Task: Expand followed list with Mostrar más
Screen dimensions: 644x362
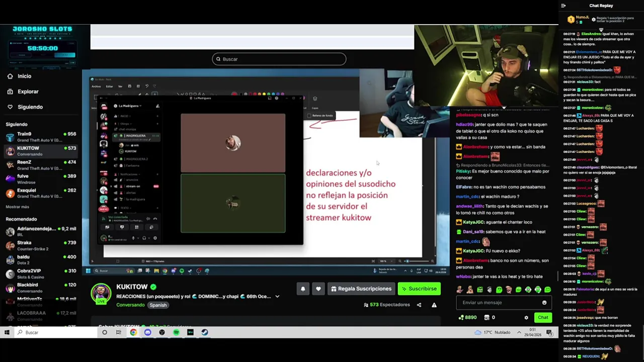Action: coord(18,207)
